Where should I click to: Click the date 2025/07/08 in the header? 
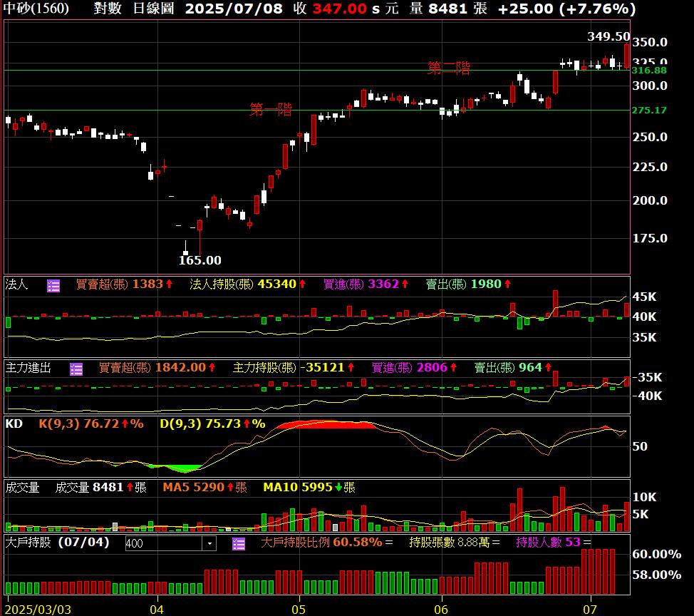(x=234, y=9)
